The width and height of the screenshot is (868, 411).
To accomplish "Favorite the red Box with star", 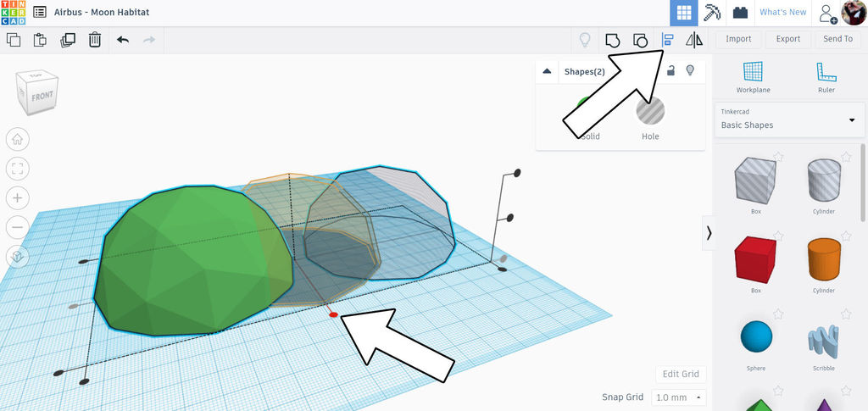I will (778, 236).
